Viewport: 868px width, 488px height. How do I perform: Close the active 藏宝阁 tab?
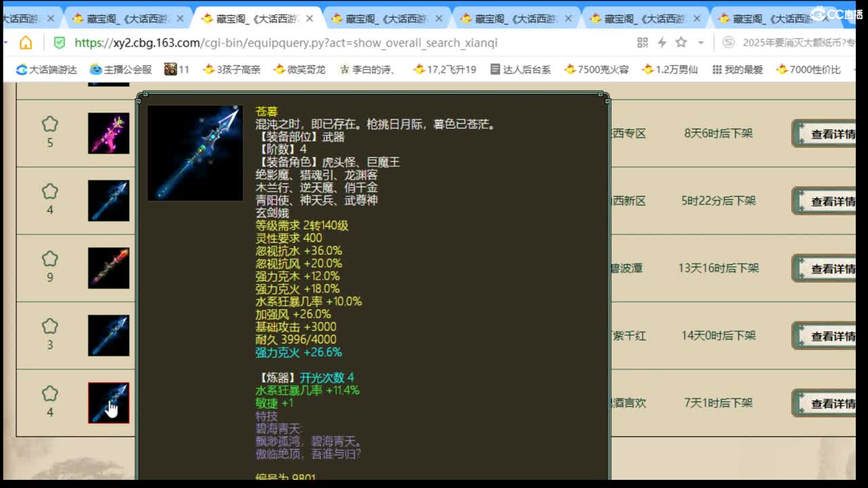coord(308,19)
